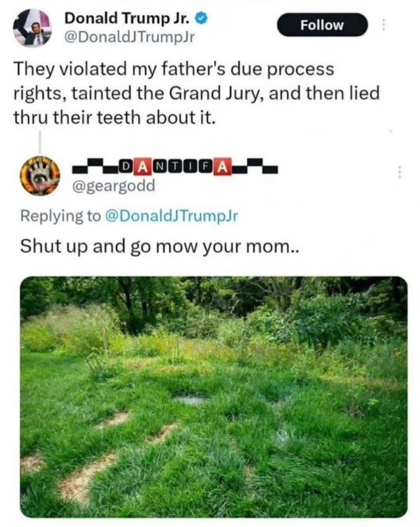Open the Donald Trump Jr. display name
The image size is (420, 527).
(128, 18)
